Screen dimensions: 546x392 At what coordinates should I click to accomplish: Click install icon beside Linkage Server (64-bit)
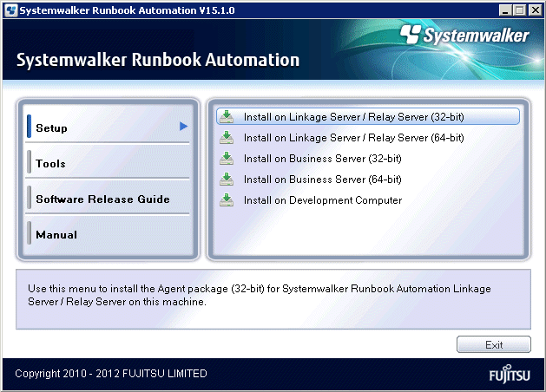click(x=227, y=137)
